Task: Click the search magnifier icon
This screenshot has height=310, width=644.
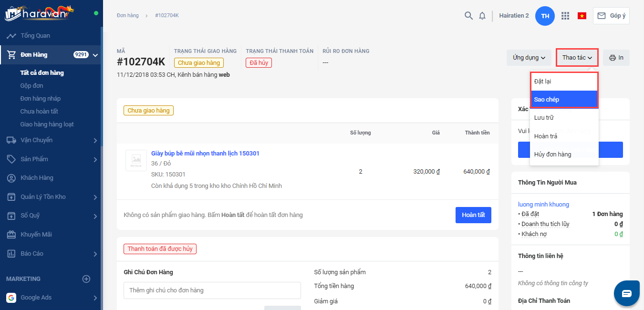Action: 468,16
